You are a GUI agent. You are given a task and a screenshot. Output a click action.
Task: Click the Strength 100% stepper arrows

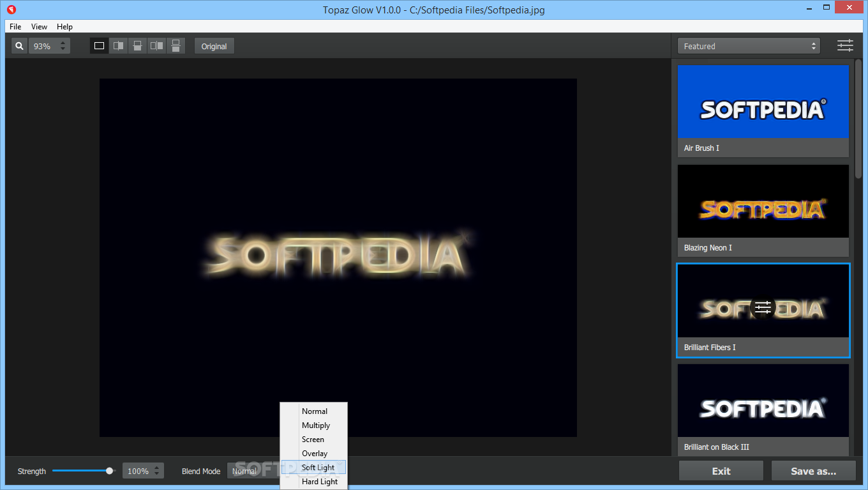pyautogui.click(x=157, y=471)
